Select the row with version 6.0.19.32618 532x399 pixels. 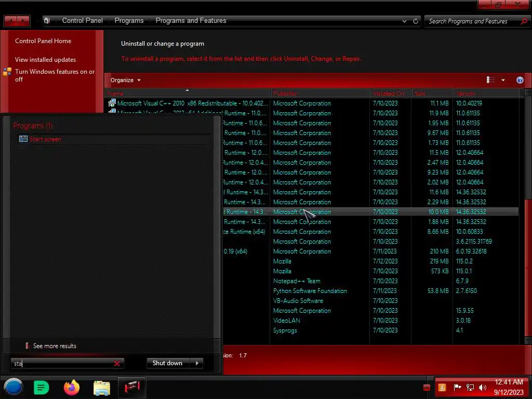[x=370, y=251]
